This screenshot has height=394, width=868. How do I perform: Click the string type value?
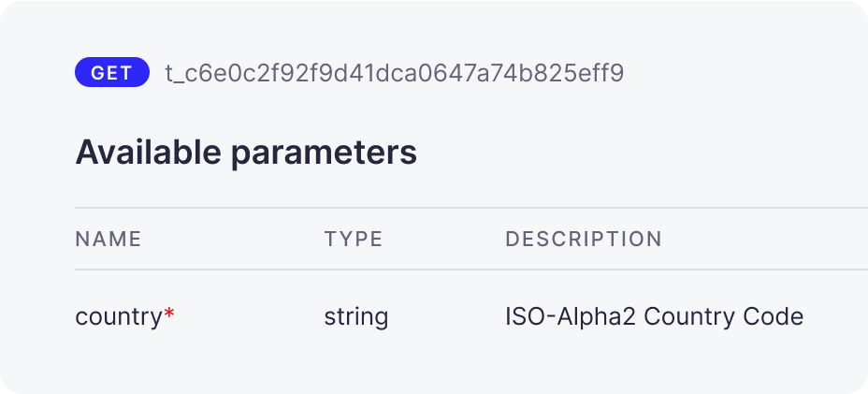tap(356, 317)
